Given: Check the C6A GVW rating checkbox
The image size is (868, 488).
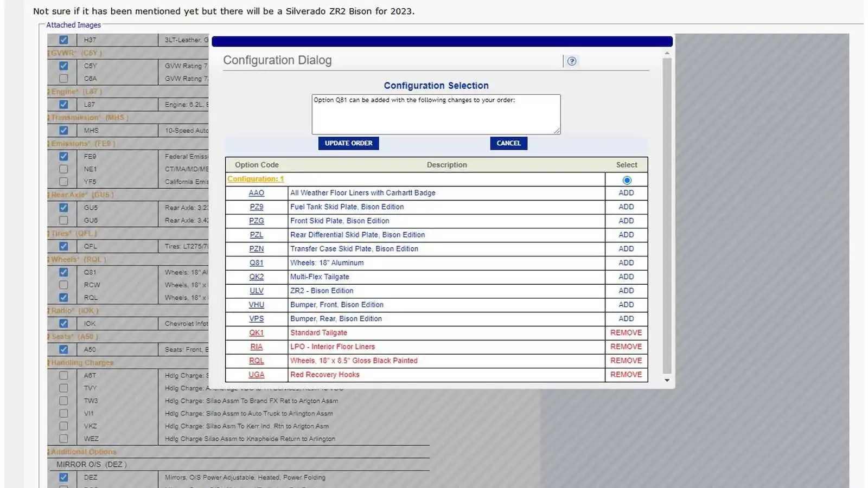Looking at the screenshot, I should (63, 79).
